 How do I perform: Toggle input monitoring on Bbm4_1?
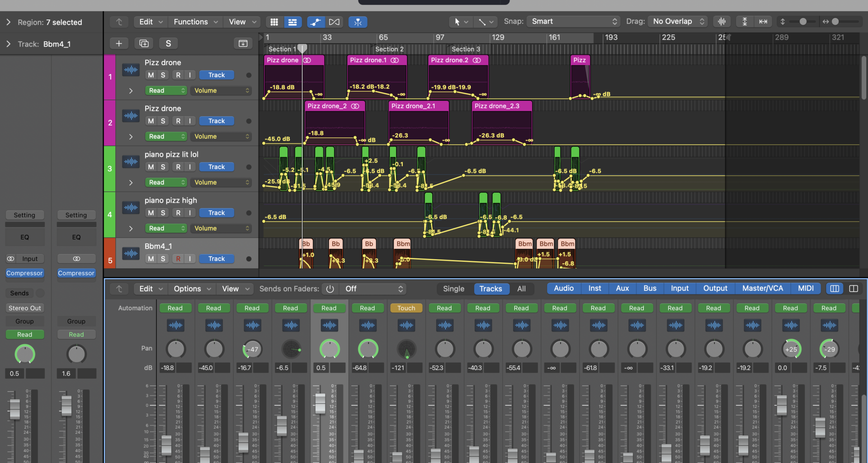pos(189,259)
